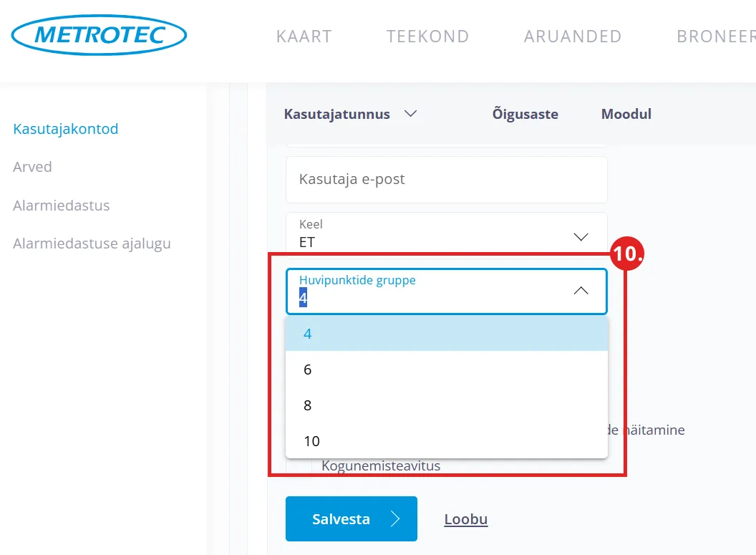This screenshot has height=555, width=756.
Task: Open Alarmiedastuse ajalugu in the sidebar
Action: (x=92, y=243)
